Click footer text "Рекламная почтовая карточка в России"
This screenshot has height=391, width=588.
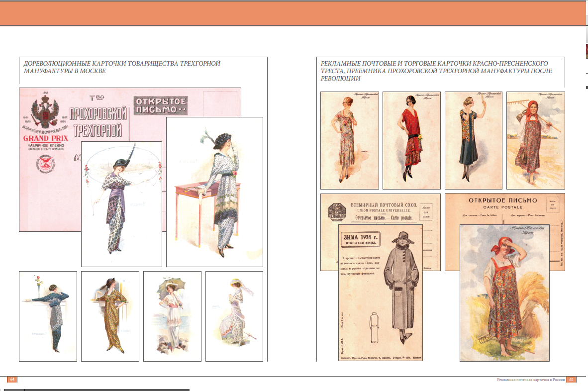pos(531,380)
